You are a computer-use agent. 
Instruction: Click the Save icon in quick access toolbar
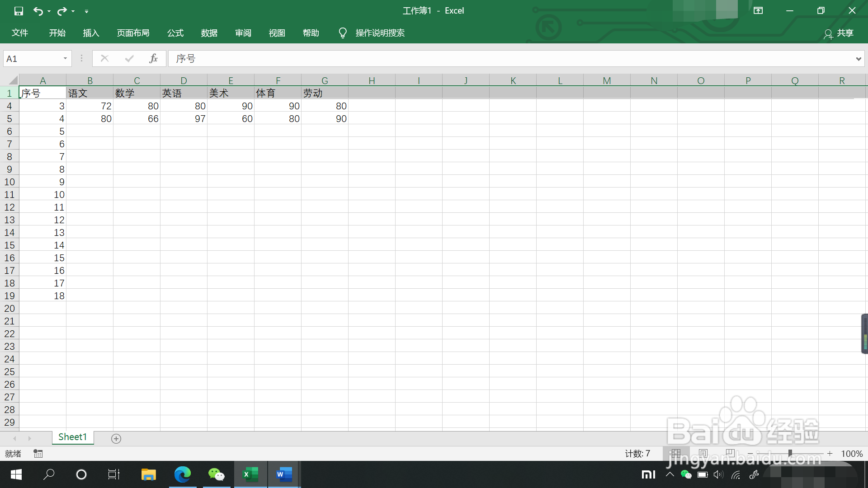[19, 11]
